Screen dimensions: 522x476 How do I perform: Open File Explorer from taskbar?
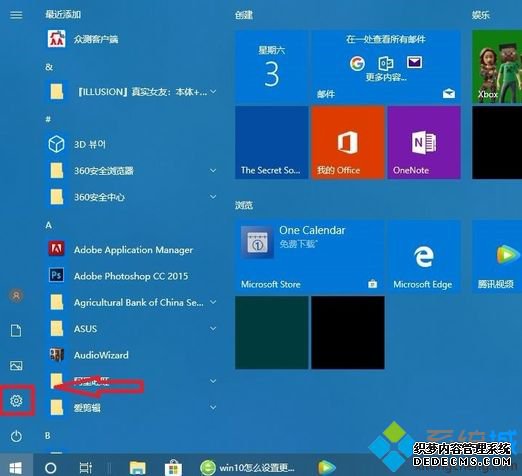(137, 468)
